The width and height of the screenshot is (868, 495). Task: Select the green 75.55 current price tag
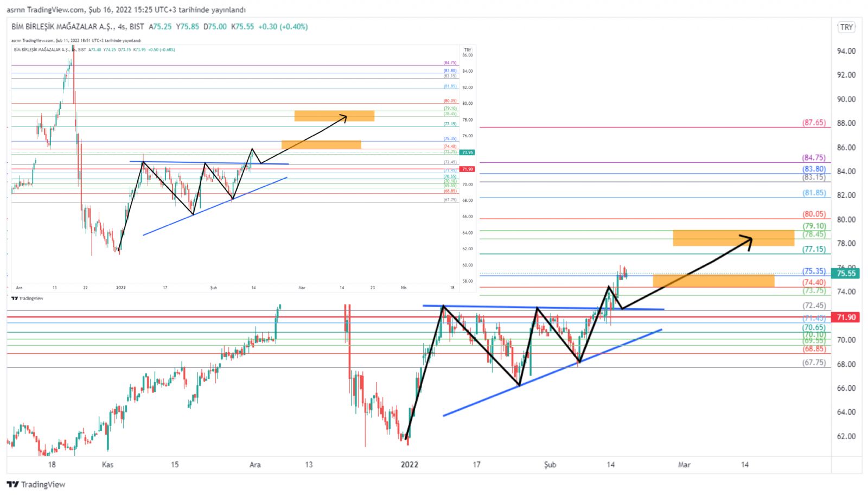pos(846,274)
